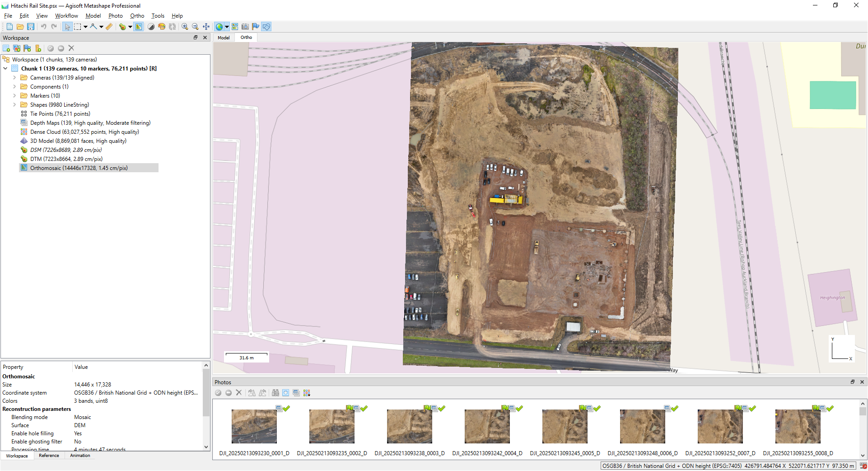Toggle the orthomosaic view mode button
Screen dimensions: 868x471
click(139, 27)
